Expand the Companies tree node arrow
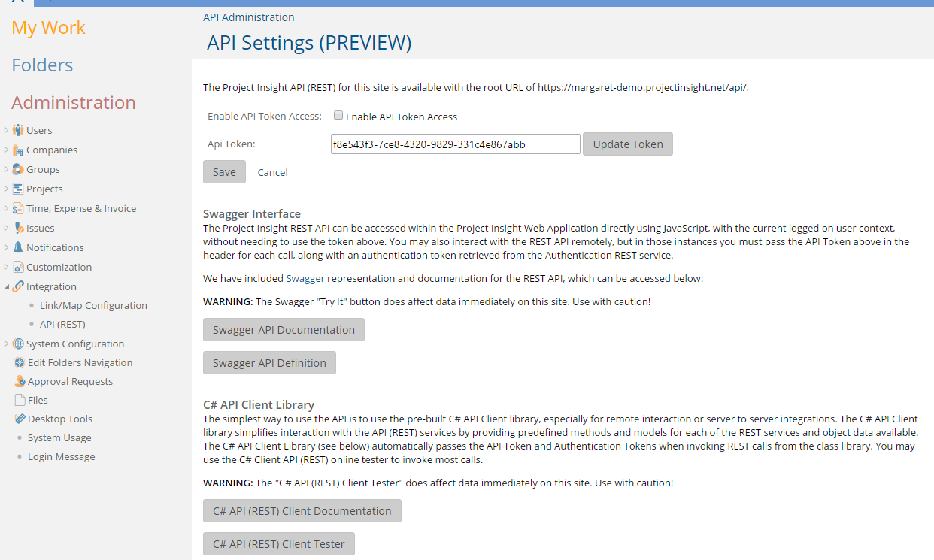Image resolution: width=934 pixels, height=560 pixels. point(6,150)
